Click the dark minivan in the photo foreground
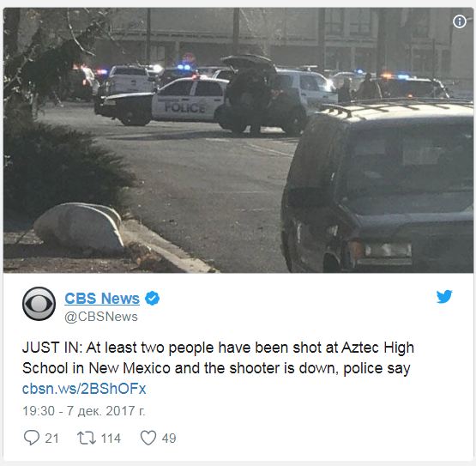This screenshot has width=476, height=466. tap(378, 187)
